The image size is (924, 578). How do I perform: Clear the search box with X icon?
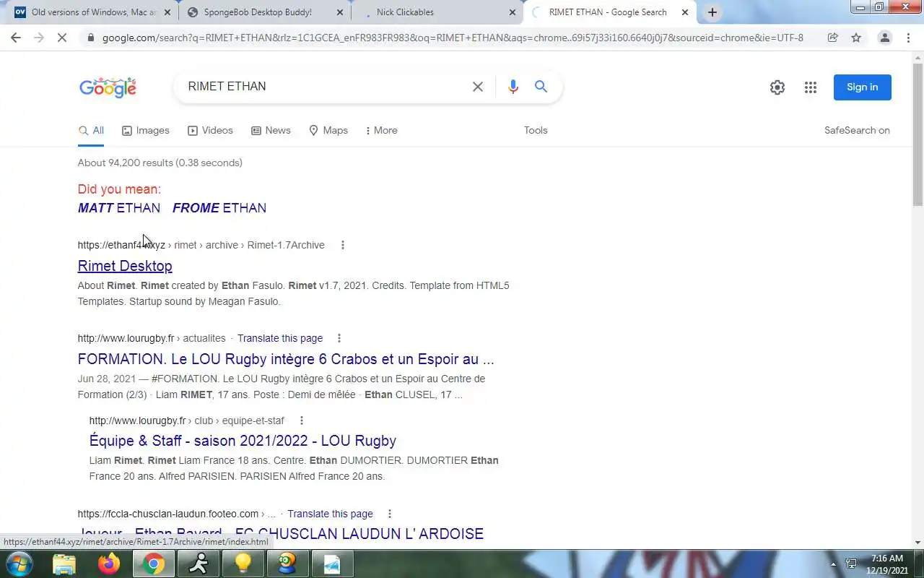click(x=478, y=87)
